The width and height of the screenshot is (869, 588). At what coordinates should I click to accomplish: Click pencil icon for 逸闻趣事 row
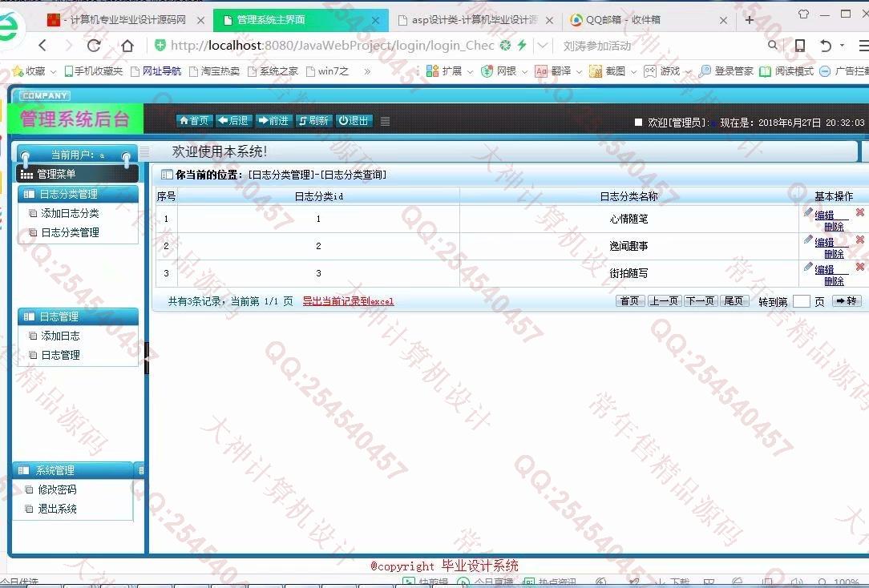(809, 240)
